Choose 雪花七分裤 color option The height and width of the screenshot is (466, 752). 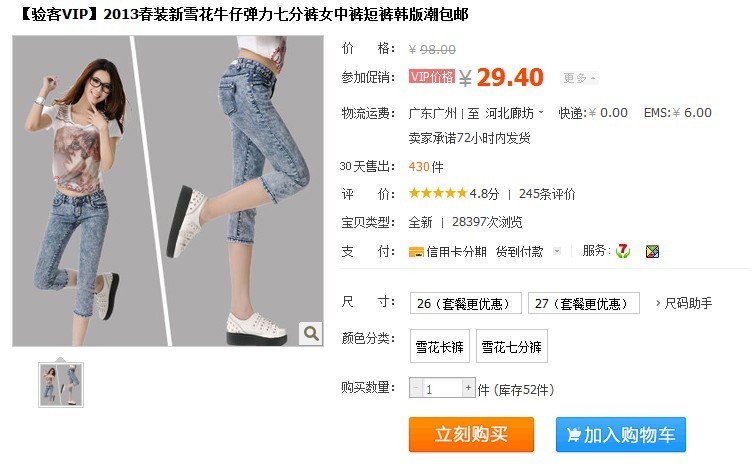click(511, 346)
